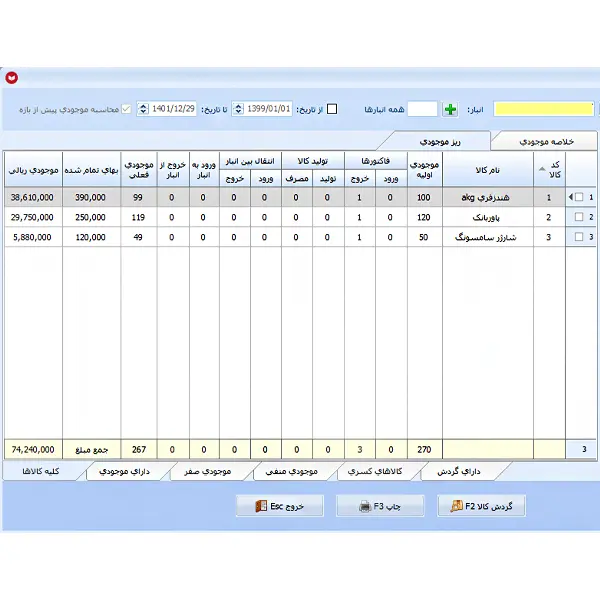This screenshot has width=600, height=600.
Task: Click the 38,610,000 value cell
Action: pos(33,197)
